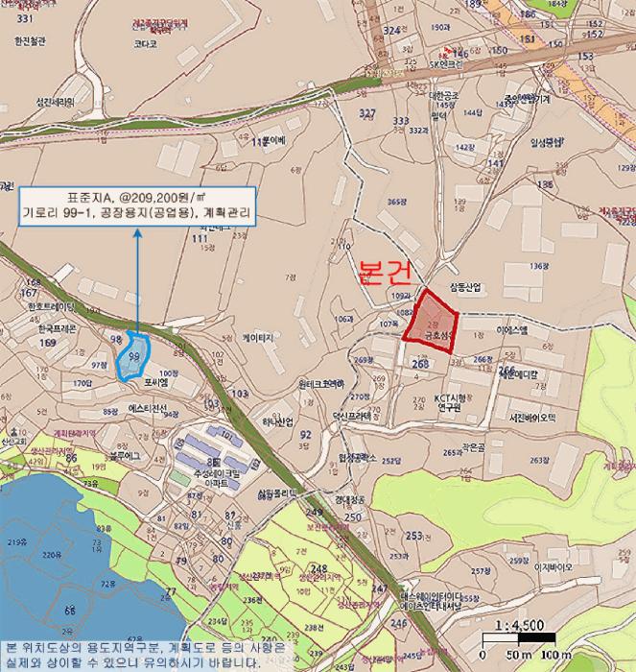
Task: Click parcel label 265과
Action: point(452,452)
